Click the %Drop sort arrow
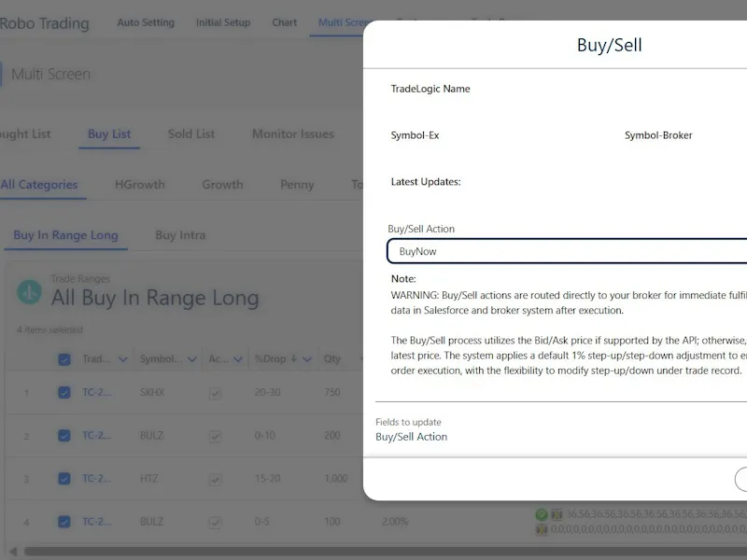 pyautogui.click(x=294, y=358)
